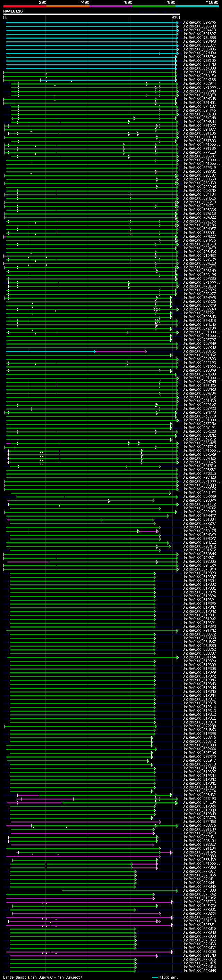Click the UniRef100_C0HFN3 label
Viewport: 222px width, 980px height.
tap(199, 64)
